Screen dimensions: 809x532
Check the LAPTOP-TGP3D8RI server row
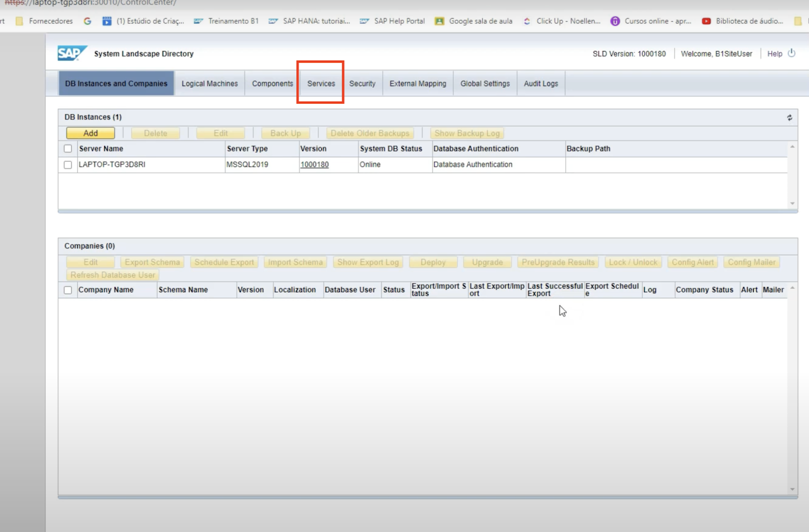click(68, 165)
